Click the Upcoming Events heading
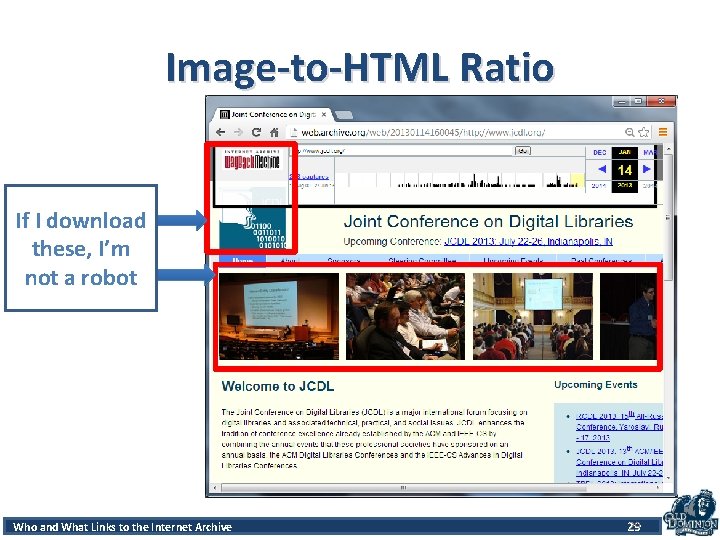Screen dimensions: 720x540 (596, 385)
